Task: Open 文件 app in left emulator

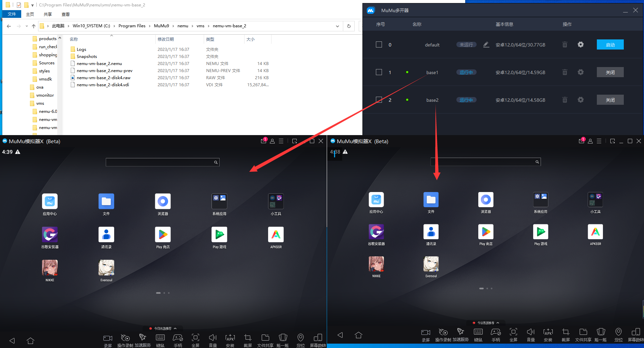Action: tap(106, 201)
